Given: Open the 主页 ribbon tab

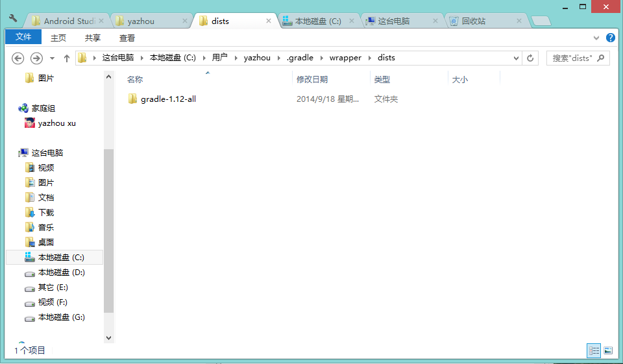Looking at the screenshot, I should [x=58, y=38].
